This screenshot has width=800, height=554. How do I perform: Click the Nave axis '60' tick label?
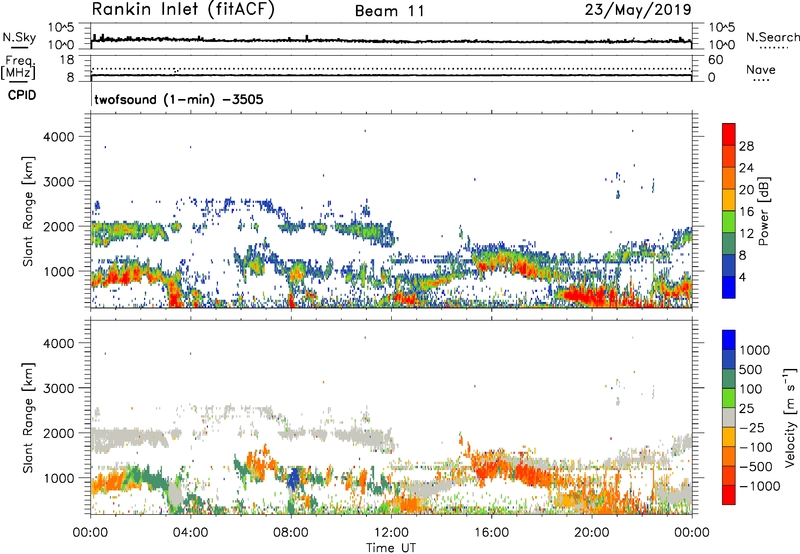(715, 60)
